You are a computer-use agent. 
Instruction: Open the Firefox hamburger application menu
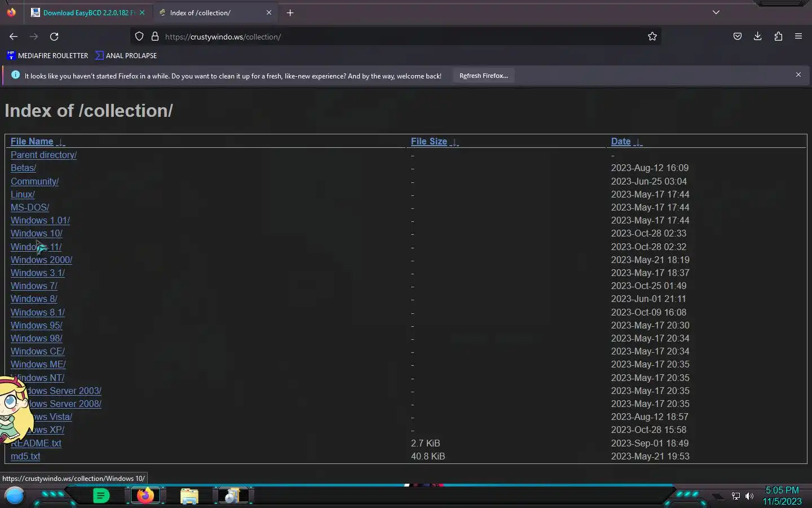tap(798, 37)
